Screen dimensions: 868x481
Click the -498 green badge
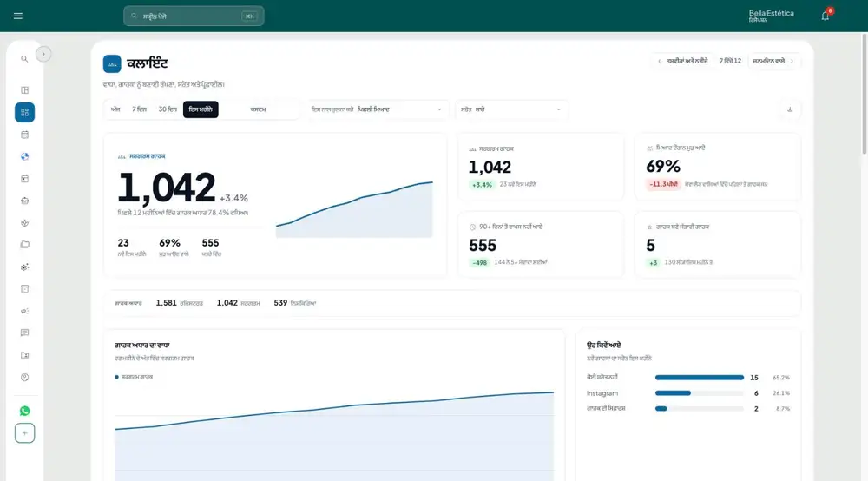(479, 263)
